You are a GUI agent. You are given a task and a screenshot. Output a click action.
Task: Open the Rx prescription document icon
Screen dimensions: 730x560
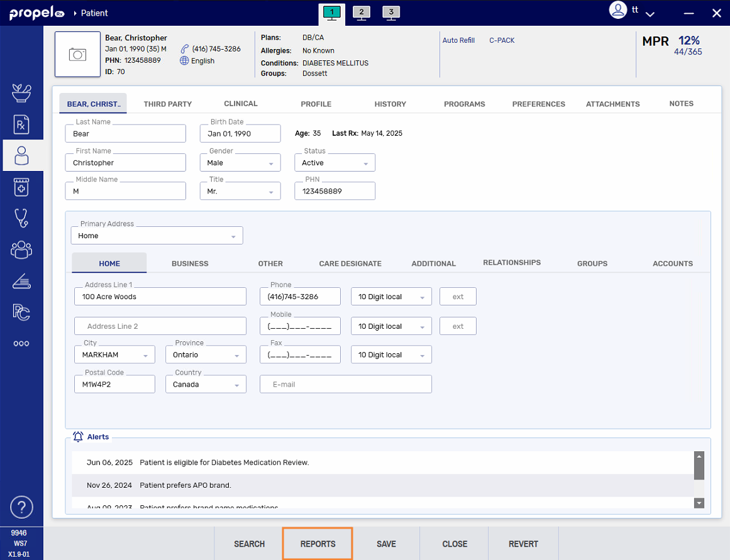click(21, 124)
